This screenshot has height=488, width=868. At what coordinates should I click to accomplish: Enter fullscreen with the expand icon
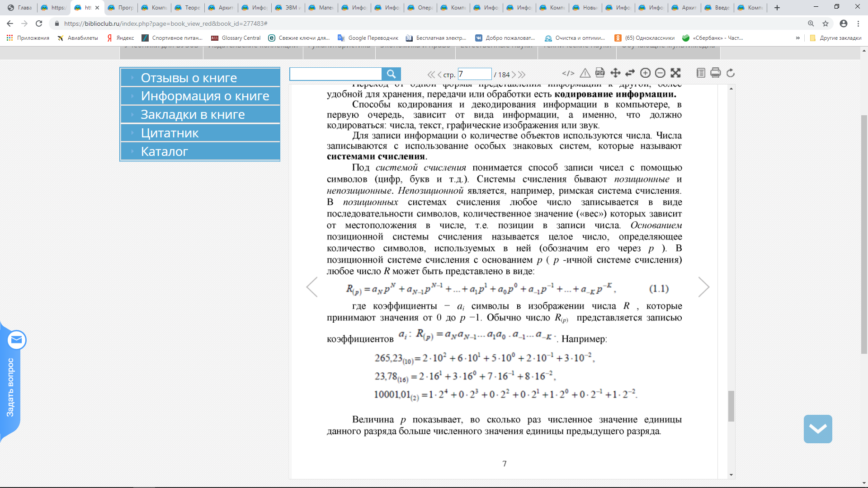tap(675, 73)
